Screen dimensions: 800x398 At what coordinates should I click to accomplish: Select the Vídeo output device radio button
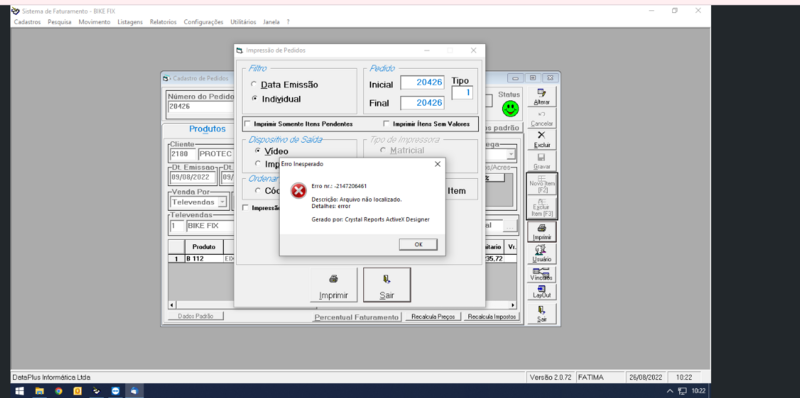[x=258, y=151]
